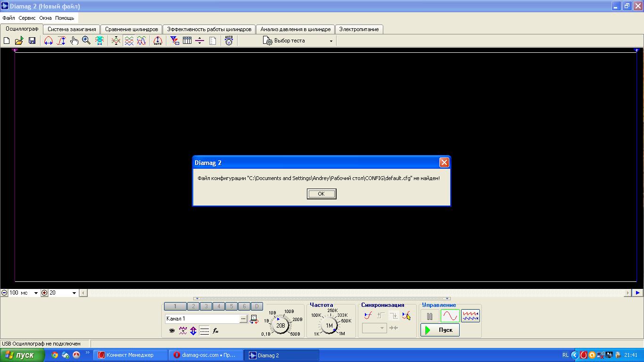Adjust the 1M frequency knob
Screen dimensions: 644x362
pos(329,325)
